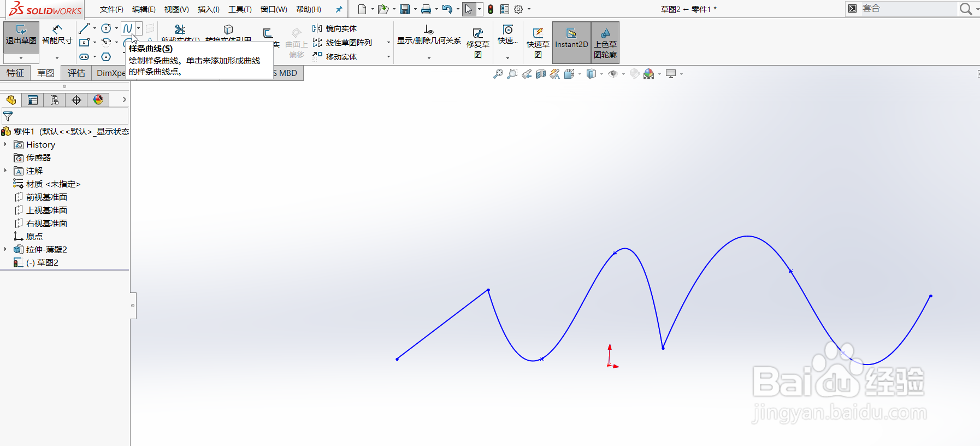Open the 移动实体 dropdown arrow

(388, 57)
